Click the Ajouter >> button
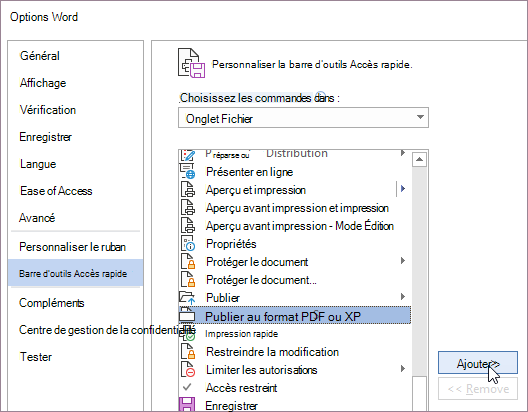Viewport: 528px width, 412px height. tap(477, 363)
